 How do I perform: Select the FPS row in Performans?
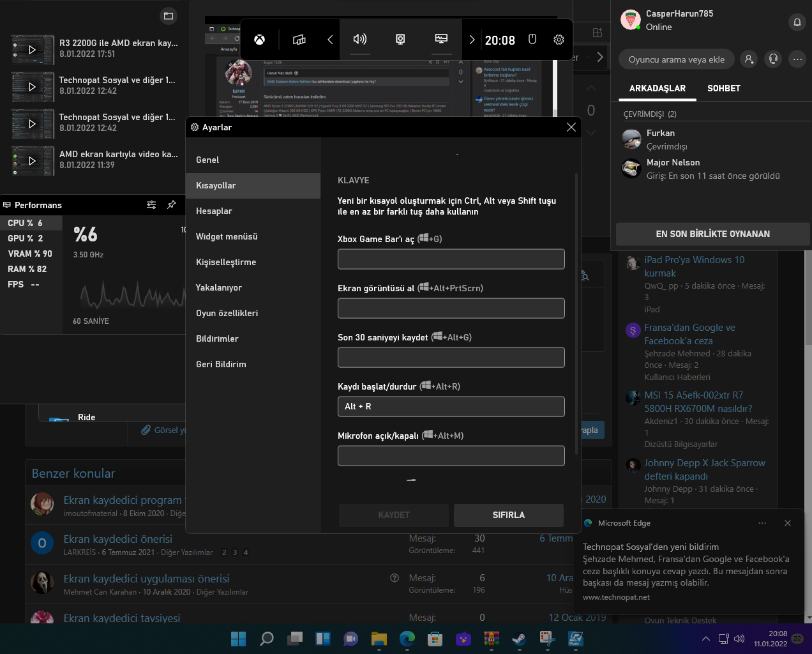tap(31, 284)
